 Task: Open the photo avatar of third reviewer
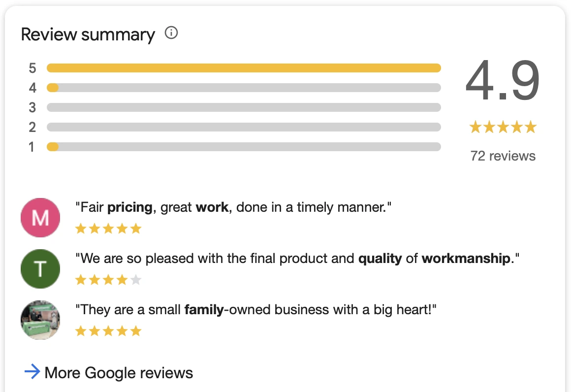point(40,320)
